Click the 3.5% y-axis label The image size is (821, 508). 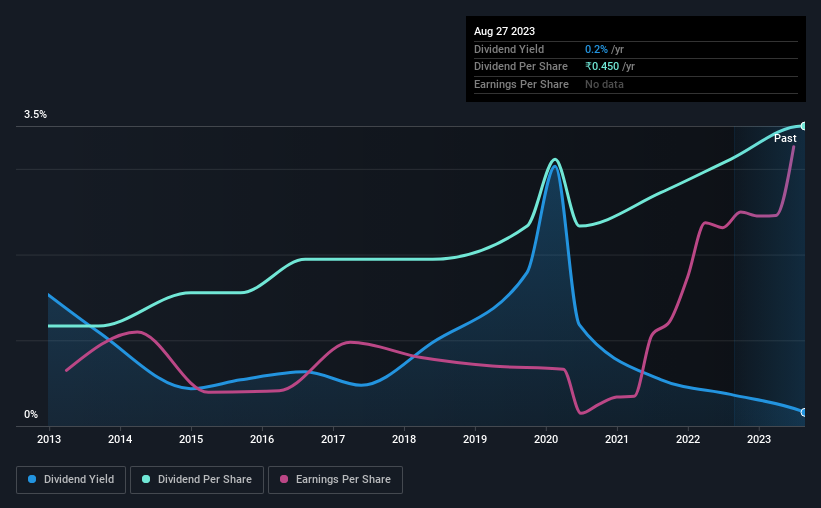[36, 115]
